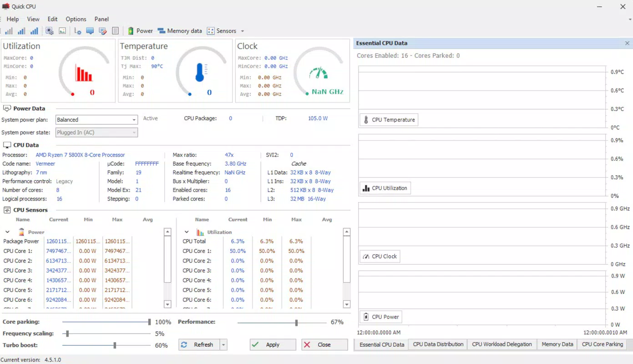The width and height of the screenshot is (633, 364).
Task: Click the Apply button
Action: tap(273, 345)
